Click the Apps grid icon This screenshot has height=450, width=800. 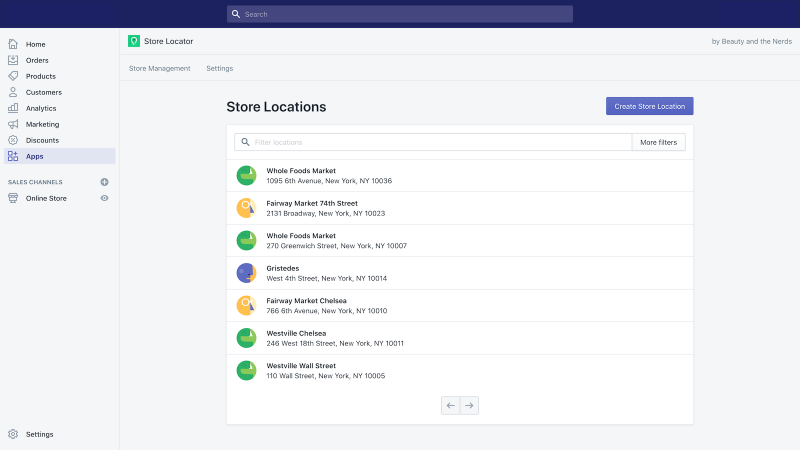coord(13,156)
